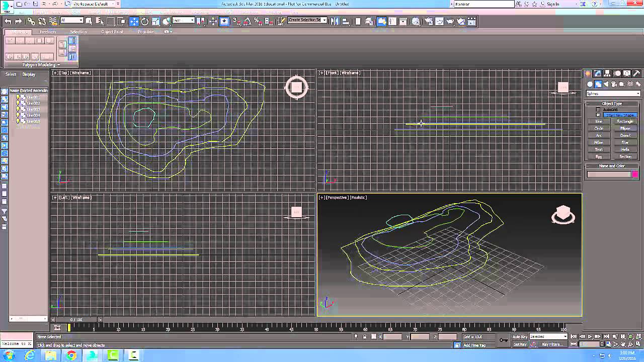Select the Lights category icon
The height and width of the screenshot is (362, 644).
point(606,84)
